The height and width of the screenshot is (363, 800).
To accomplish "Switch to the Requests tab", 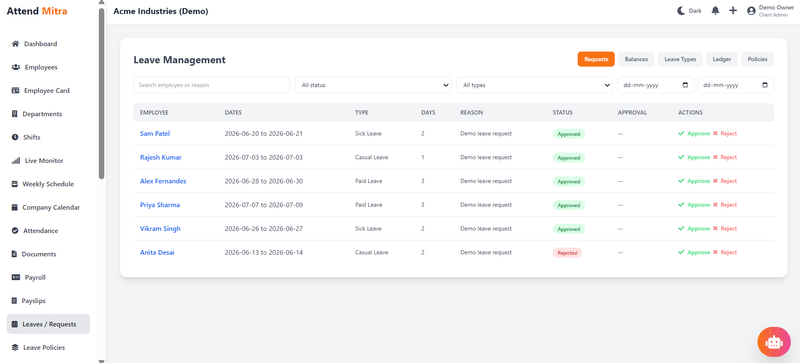I will click(x=596, y=59).
